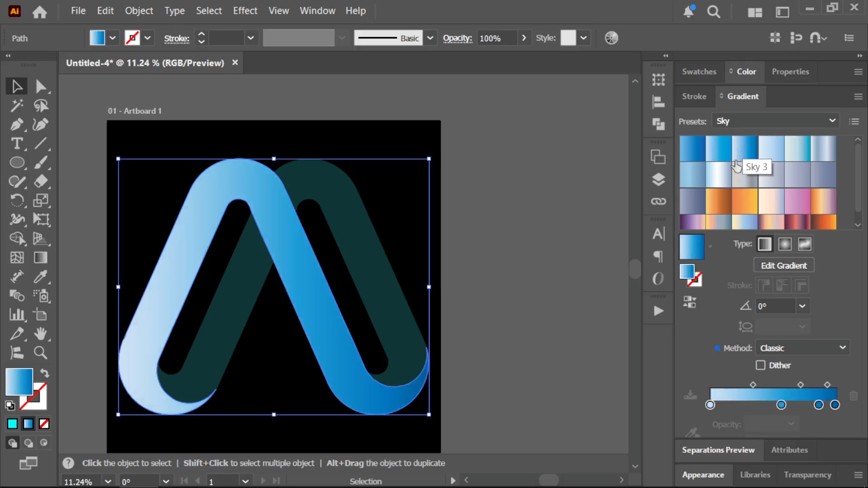Click the Opacity 100% input field
868x488 pixels.
[497, 38]
